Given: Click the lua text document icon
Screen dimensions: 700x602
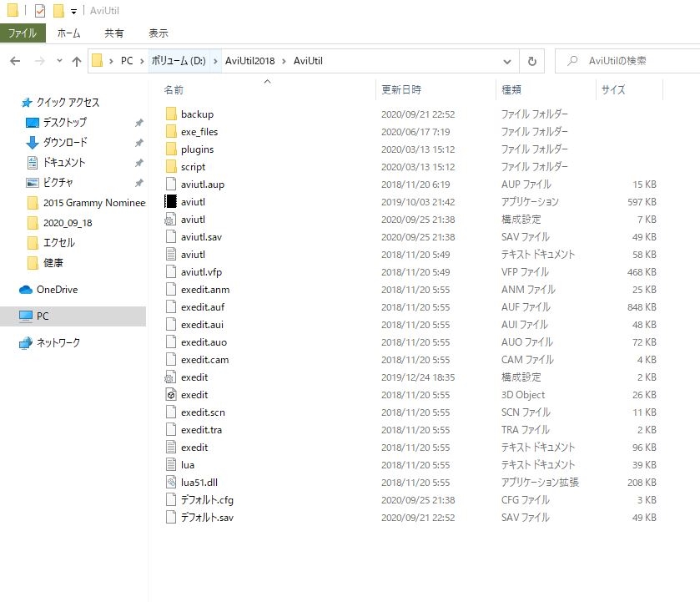Looking at the screenshot, I should click(171, 465).
